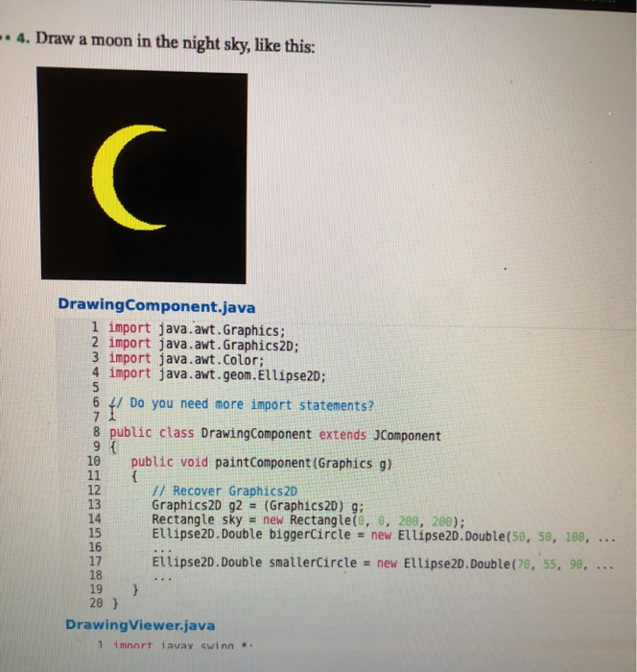Image resolution: width=637 pixels, height=672 pixels.
Task: Click comment 'Do you need more import statements?'
Action: [x=242, y=404]
